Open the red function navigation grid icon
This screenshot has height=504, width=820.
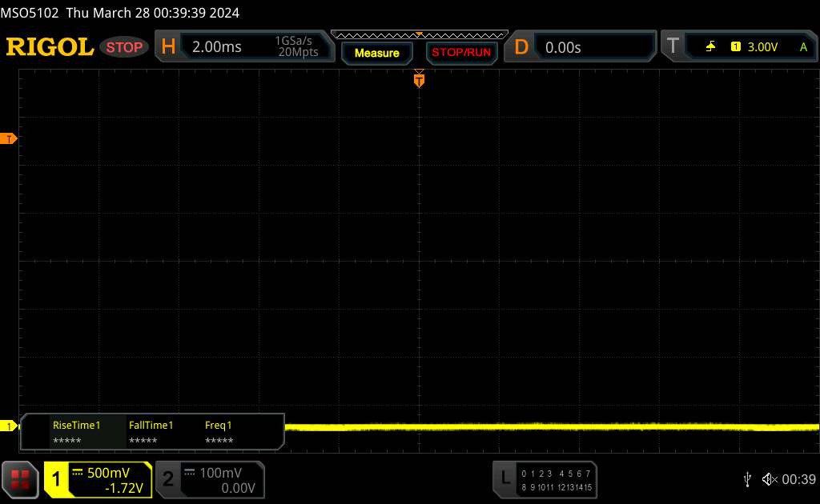(x=20, y=479)
